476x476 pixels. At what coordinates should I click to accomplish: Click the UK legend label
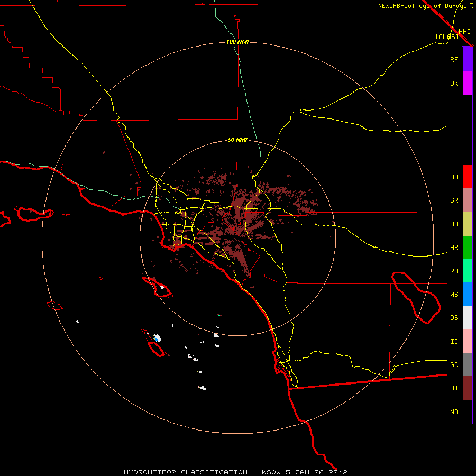pyautogui.click(x=454, y=83)
